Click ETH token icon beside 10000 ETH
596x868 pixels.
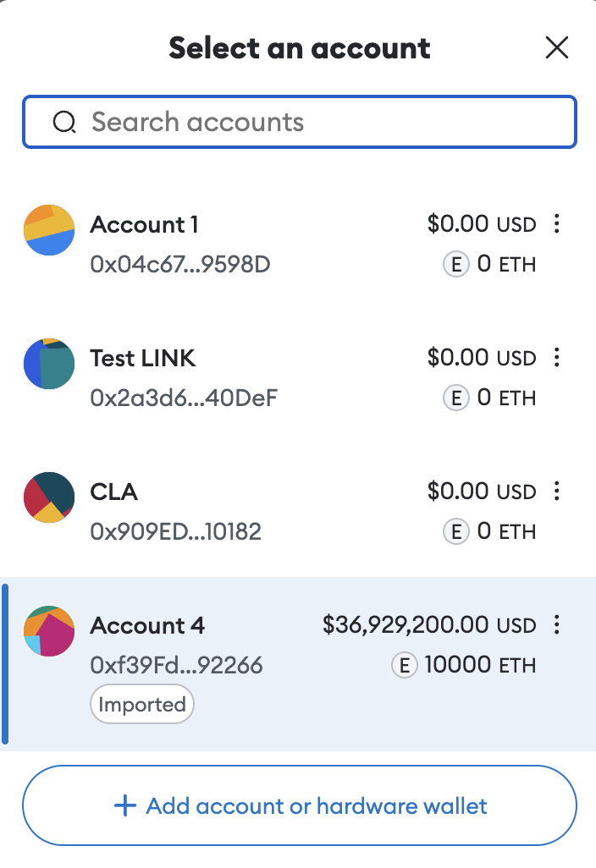(x=405, y=665)
